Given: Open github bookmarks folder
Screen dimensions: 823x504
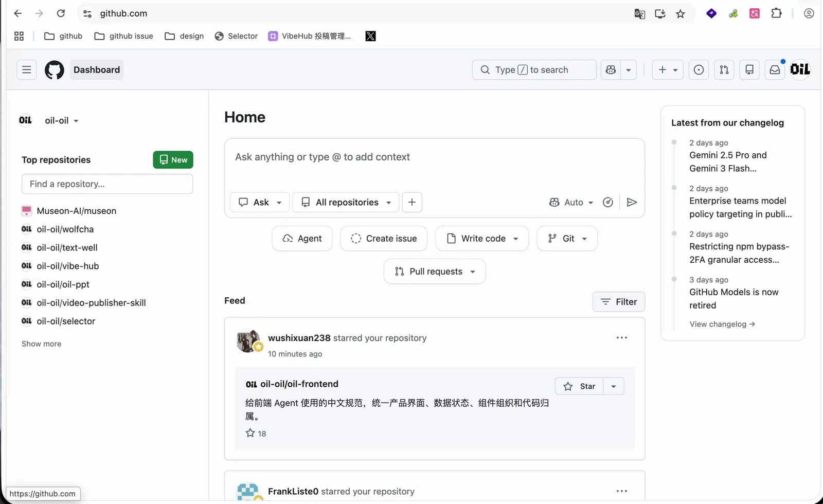Looking at the screenshot, I should coord(63,36).
